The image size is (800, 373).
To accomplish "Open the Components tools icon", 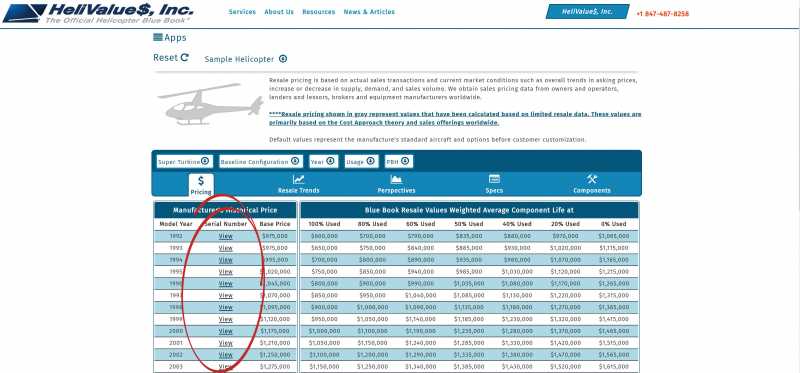I will coord(591,179).
